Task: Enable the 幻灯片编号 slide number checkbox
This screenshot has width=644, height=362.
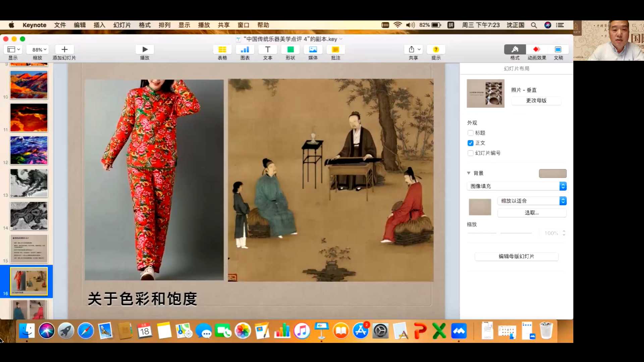Action: coord(471,153)
